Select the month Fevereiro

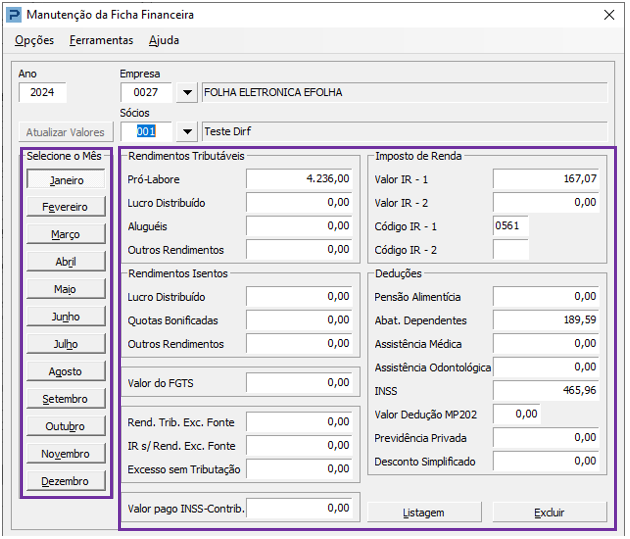66,206
